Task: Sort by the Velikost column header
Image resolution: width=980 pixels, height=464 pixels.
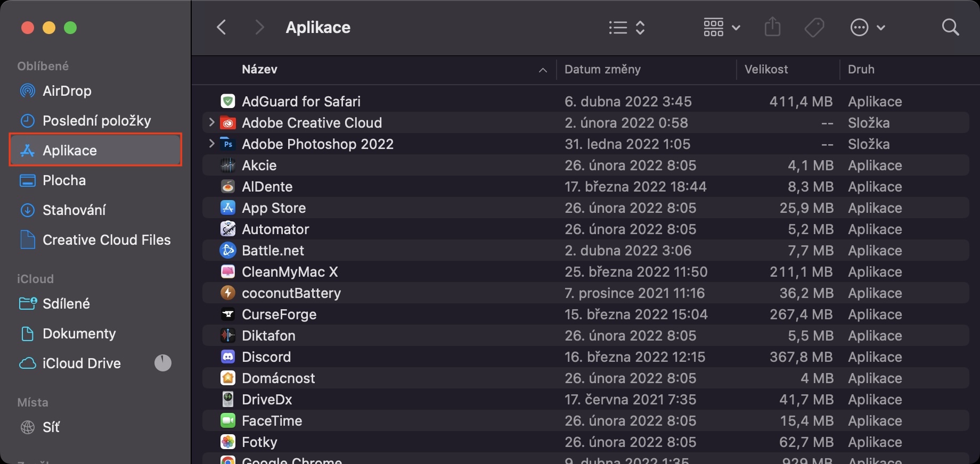Action: [766, 69]
